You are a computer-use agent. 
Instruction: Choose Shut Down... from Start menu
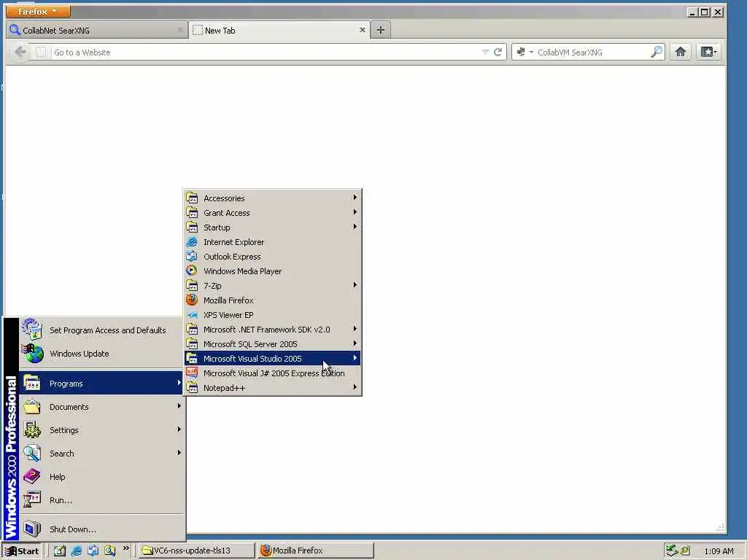point(101,529)
